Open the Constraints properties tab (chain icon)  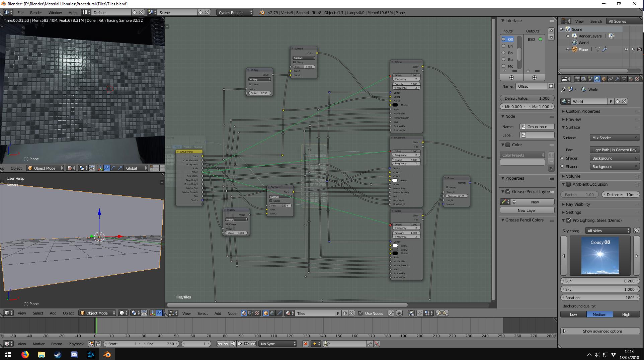[611, 79]
